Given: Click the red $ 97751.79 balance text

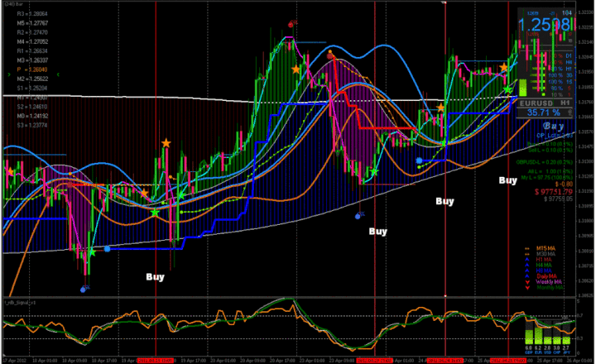Looking at the screenshot, I should click(x=554, y=192).
